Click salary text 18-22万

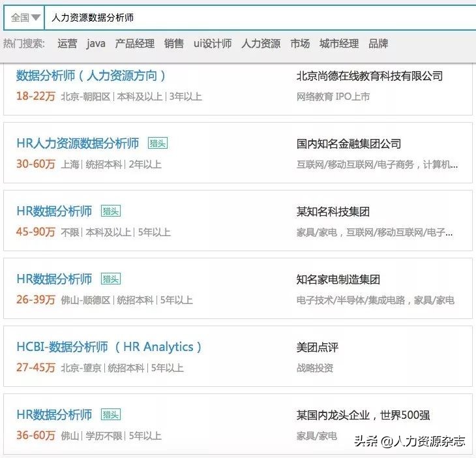click(x=36, y=97)
